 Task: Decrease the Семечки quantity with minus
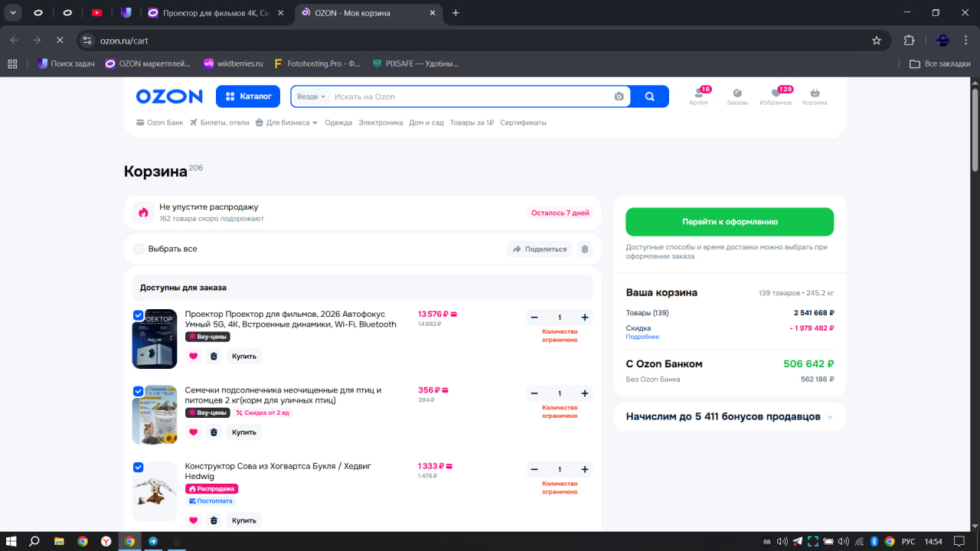[x=534, y=393]
